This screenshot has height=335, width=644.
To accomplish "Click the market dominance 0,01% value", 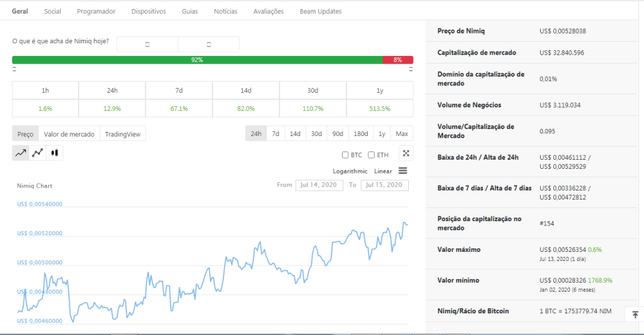I will (548, 79).
